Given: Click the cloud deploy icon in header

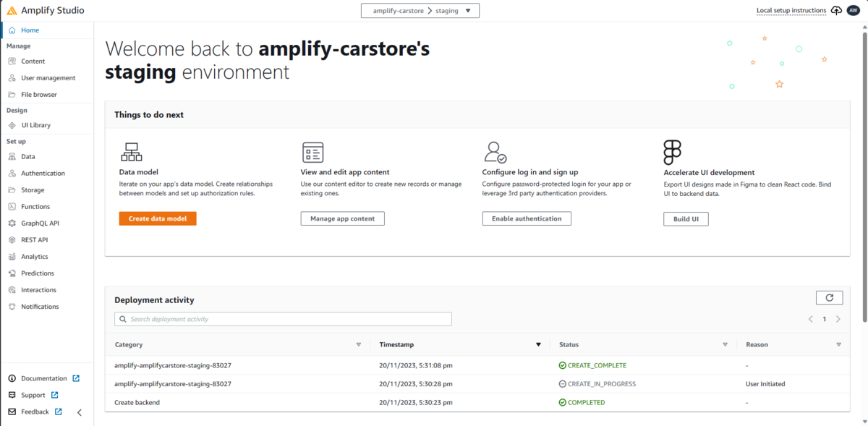Looking at the screenshot, I should tap(836, 10).
